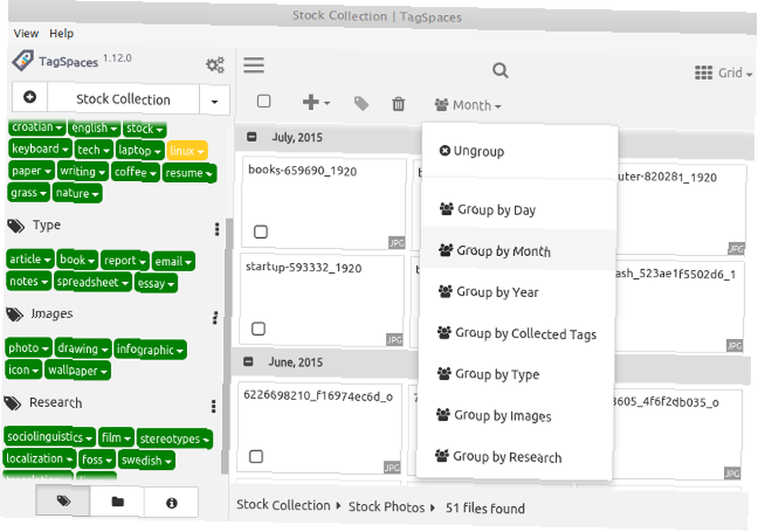Click the wallpaper tag
The height and width of the screenshot is (532, 758).
77,371
